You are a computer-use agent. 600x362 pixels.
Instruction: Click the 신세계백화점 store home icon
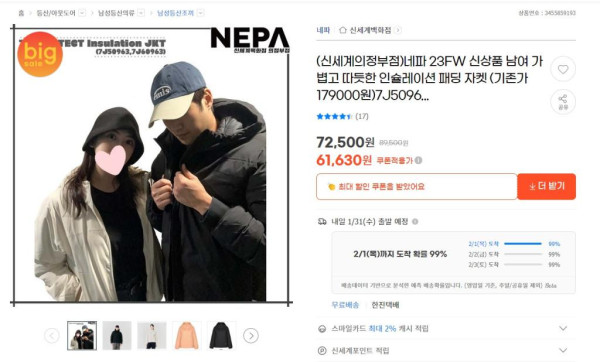pyautogui.click(x=343, y=30)
